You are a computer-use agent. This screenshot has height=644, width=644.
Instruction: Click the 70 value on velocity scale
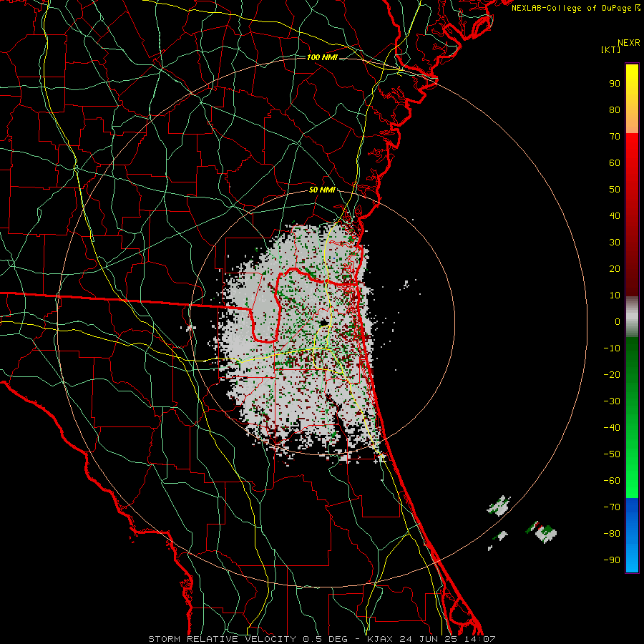(x=615, y=137)
